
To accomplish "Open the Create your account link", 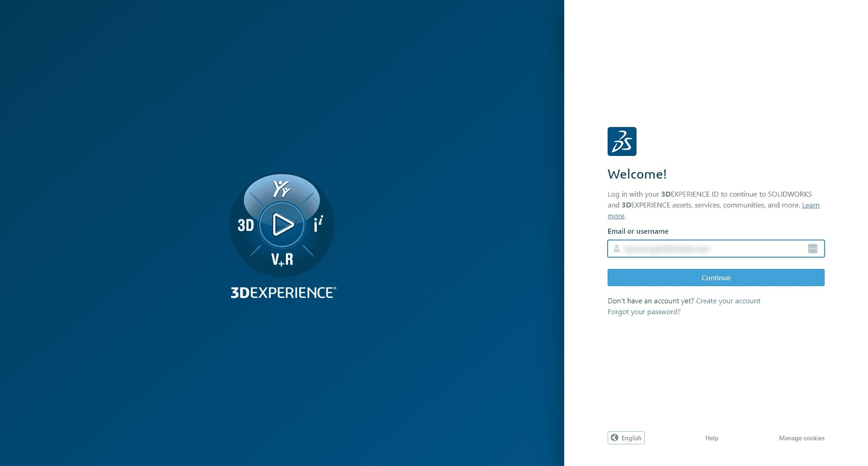I will point(728,301).
